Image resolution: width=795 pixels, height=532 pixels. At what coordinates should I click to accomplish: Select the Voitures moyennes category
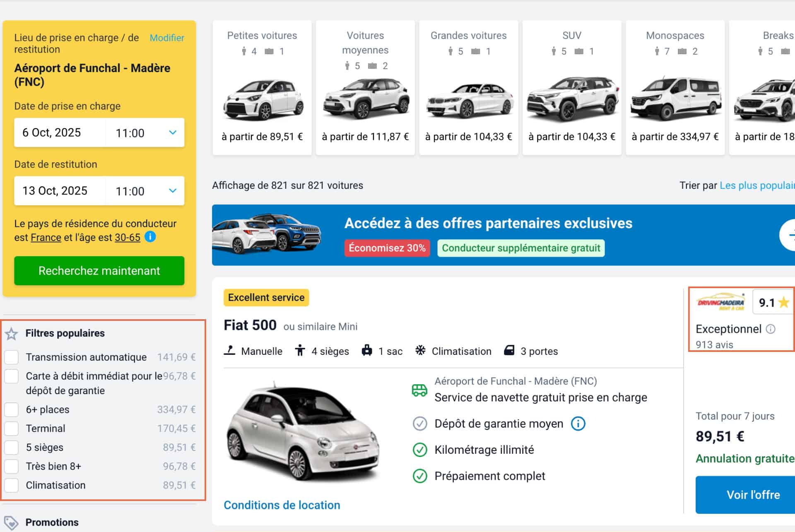pyautogui.click(x=365, y=88)
